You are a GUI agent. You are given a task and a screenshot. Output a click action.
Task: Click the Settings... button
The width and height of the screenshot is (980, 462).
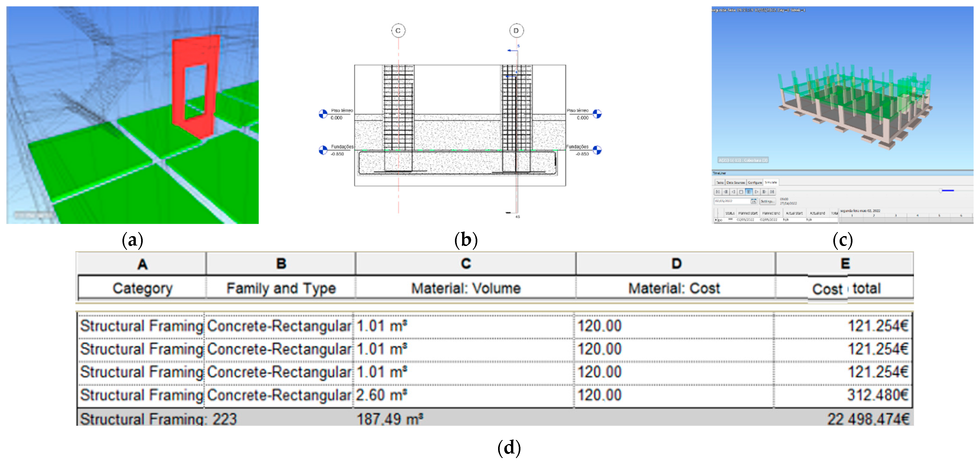point(767,201)
